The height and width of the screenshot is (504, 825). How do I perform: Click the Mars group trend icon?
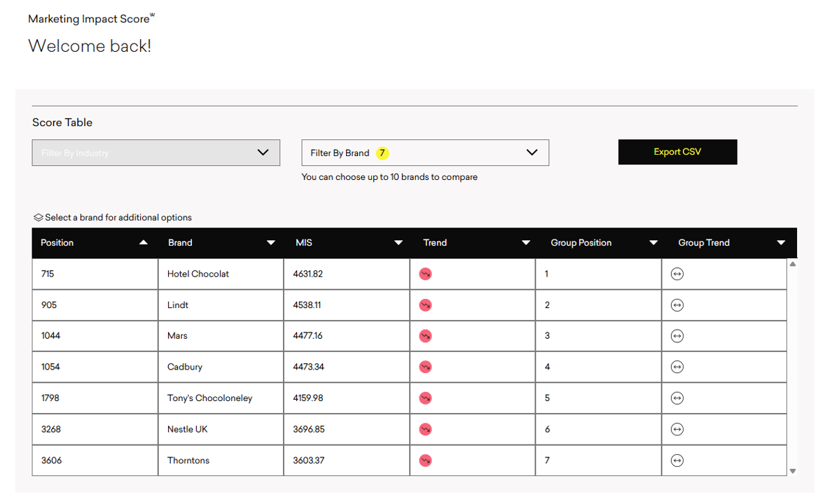[x=677, y=335]
